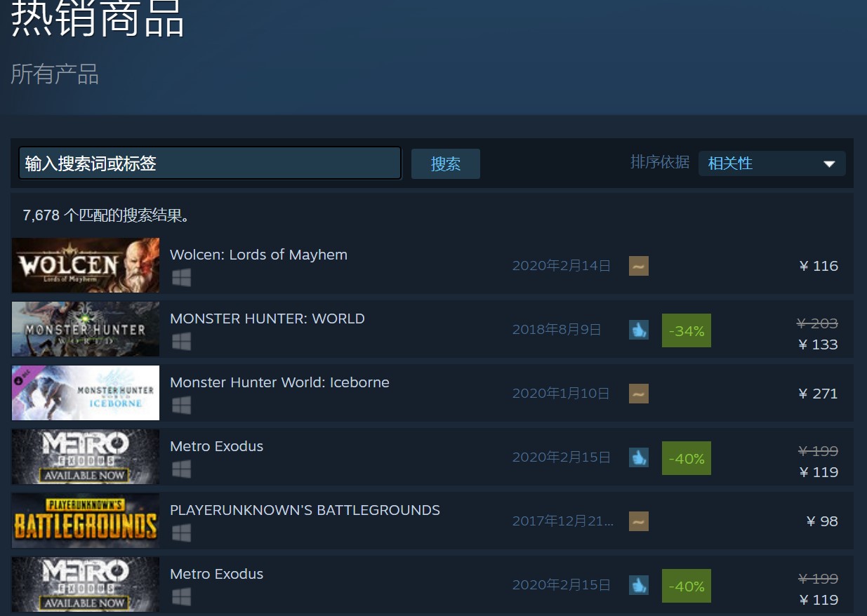Click the mixed review icon in the Iceborne row
Image resolution: width=867 pixels, height=616 pixels.
(639, 394)
